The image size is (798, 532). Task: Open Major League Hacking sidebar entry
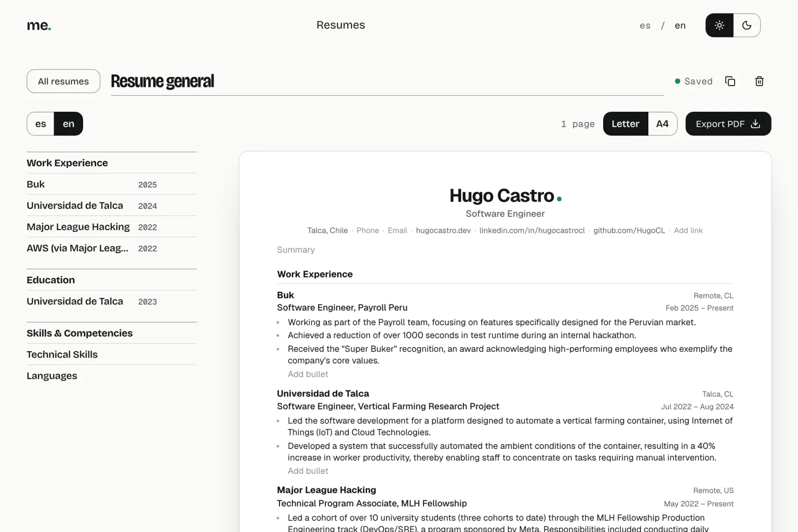pyautogui.click(x=112, y=227)
